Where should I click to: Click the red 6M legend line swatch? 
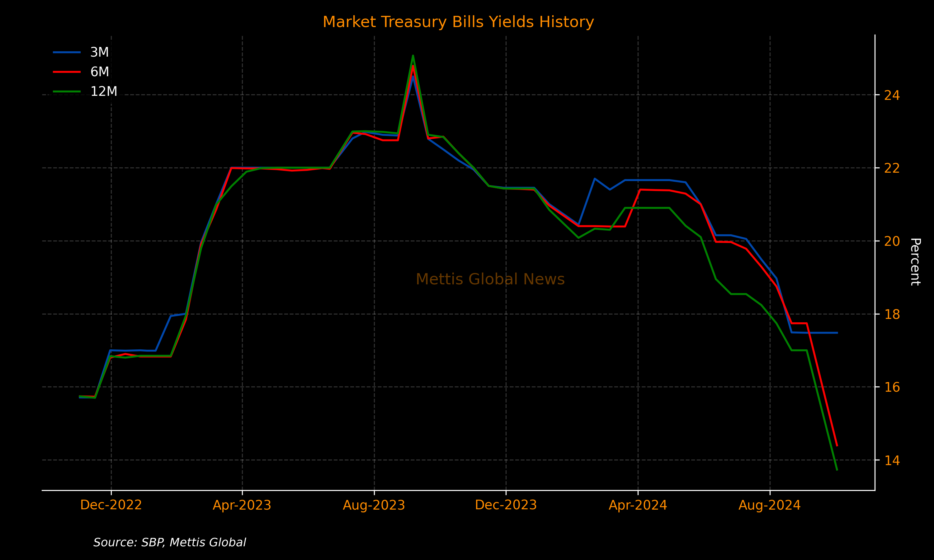pyautogui.click(x=67, y=72)
